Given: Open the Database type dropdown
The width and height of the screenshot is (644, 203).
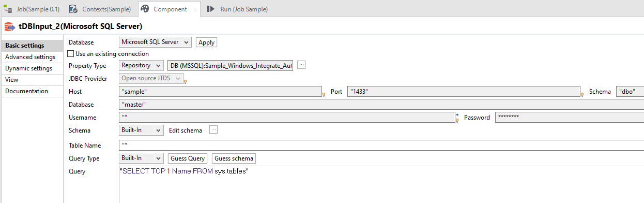Looking at the screenshot, I should (x=155, y=42).
